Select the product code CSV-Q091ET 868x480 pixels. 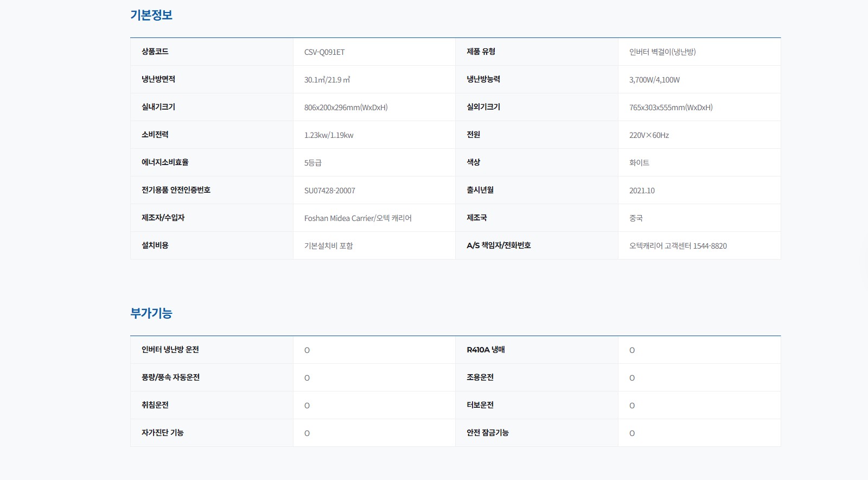[x=324, y=52]
